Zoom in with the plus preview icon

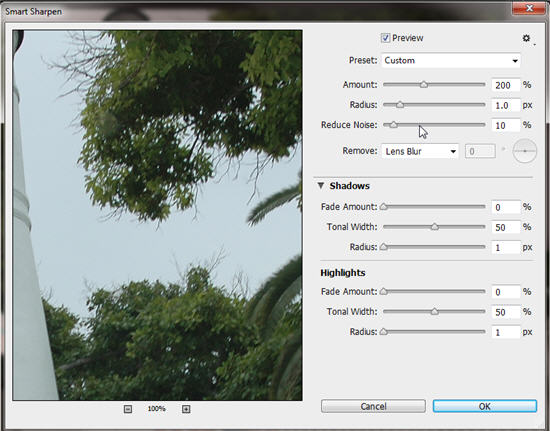(x=186, y=409)
